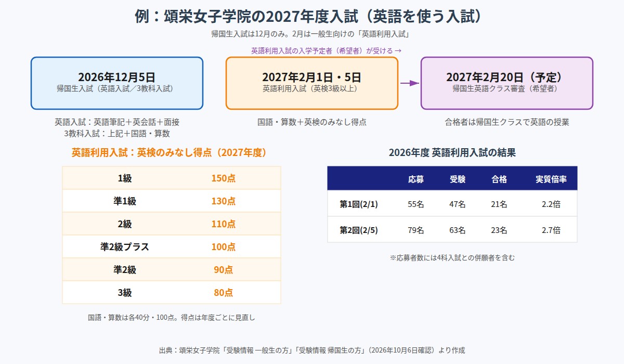This screenshot has width=624, height=364.
Task: Select the 2027年2月1日・5日 box heading
Action: 312,77
